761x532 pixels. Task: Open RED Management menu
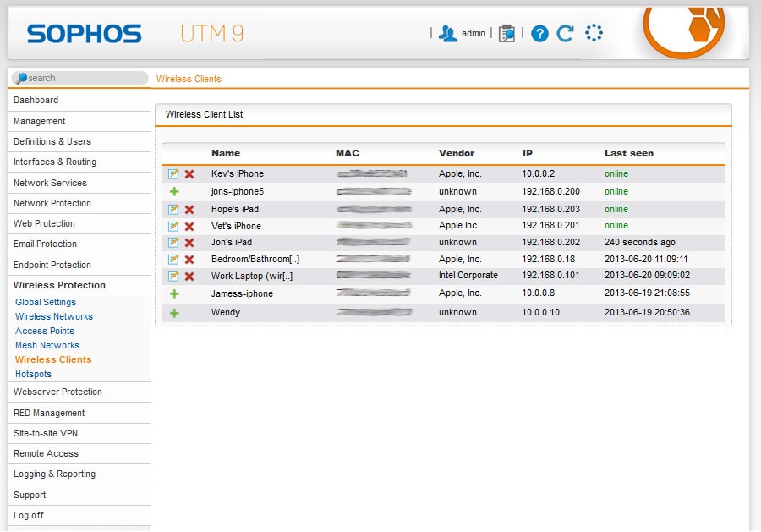tap(79, 413)
